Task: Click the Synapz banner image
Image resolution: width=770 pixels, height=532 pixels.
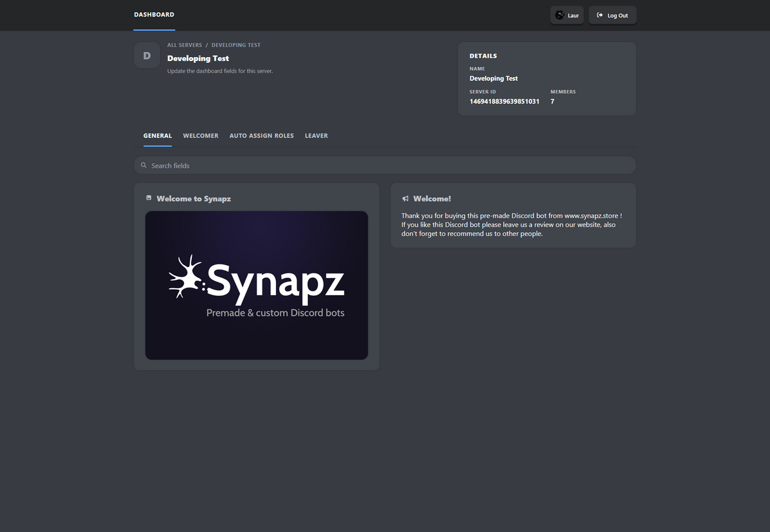Action: point(257,286)
